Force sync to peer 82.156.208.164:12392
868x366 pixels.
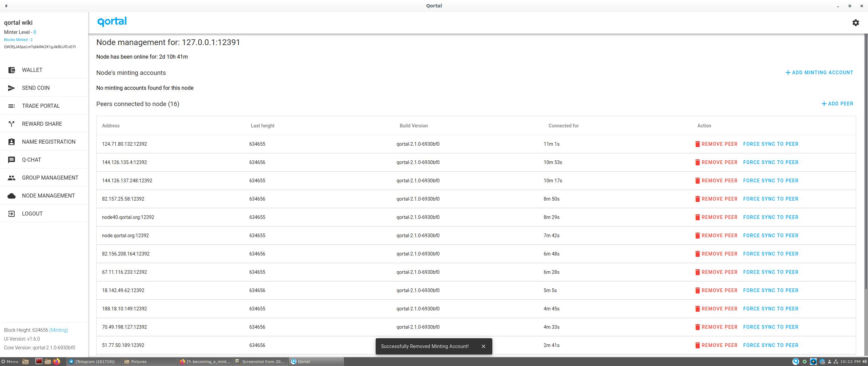[771, 254]
